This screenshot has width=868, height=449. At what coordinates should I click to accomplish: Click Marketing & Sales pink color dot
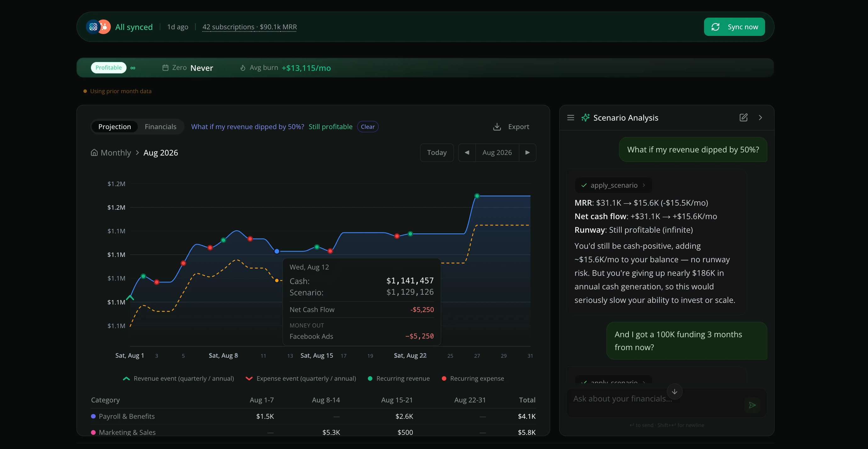93,433
